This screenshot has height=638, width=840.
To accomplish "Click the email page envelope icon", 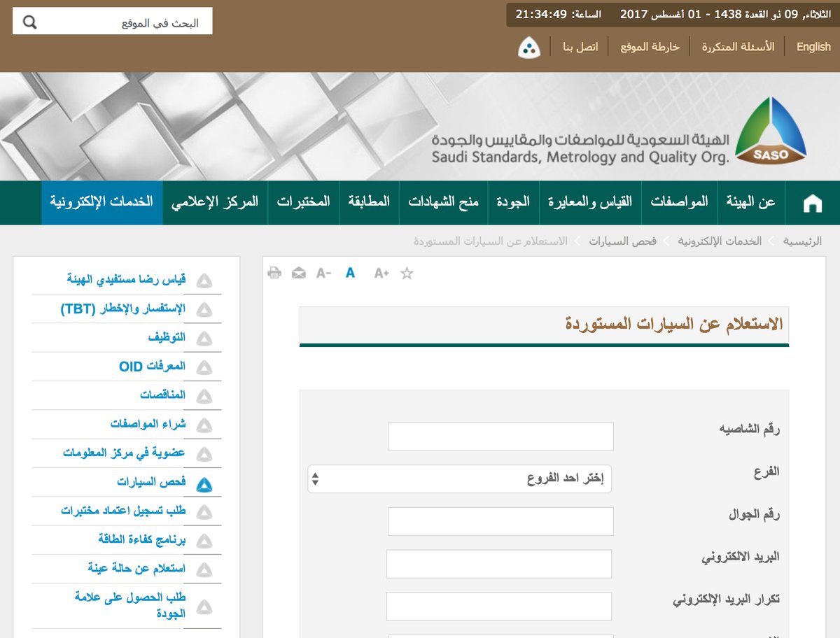I will 299,273.
